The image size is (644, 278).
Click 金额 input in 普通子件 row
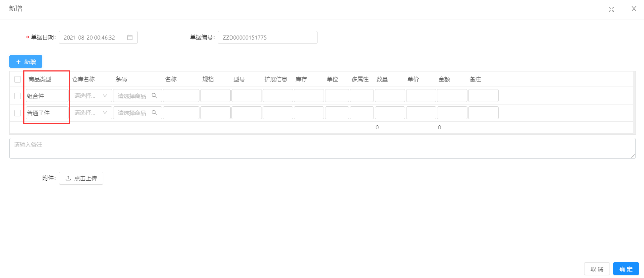click(x=452, y=113)
